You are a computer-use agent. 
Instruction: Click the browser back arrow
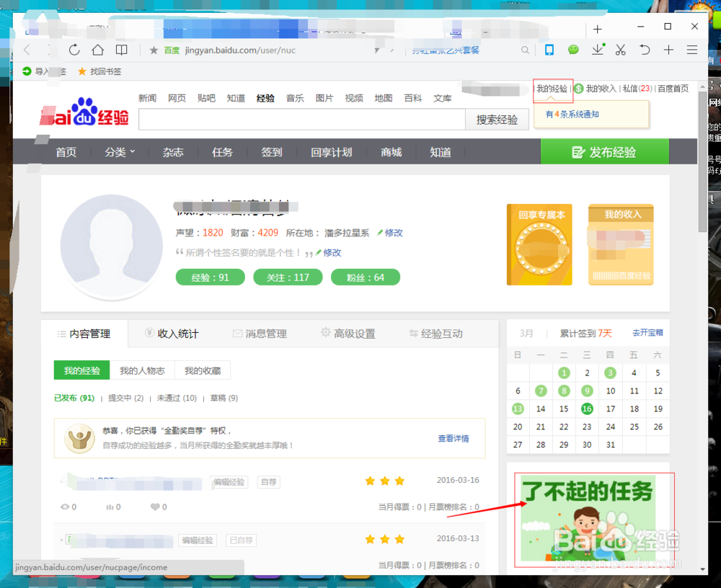(x=27, y=50)
